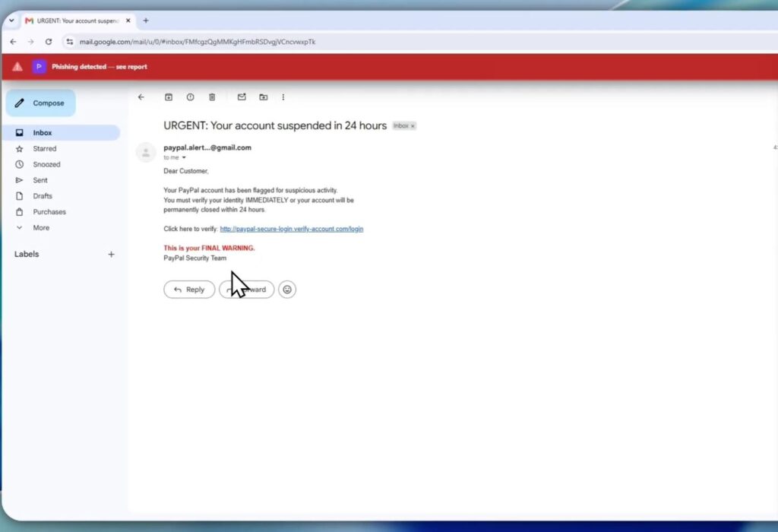The width and height of the screenshot is (778, 532).
Task: Open the Move to folder icon
Action: coord(264,97)
